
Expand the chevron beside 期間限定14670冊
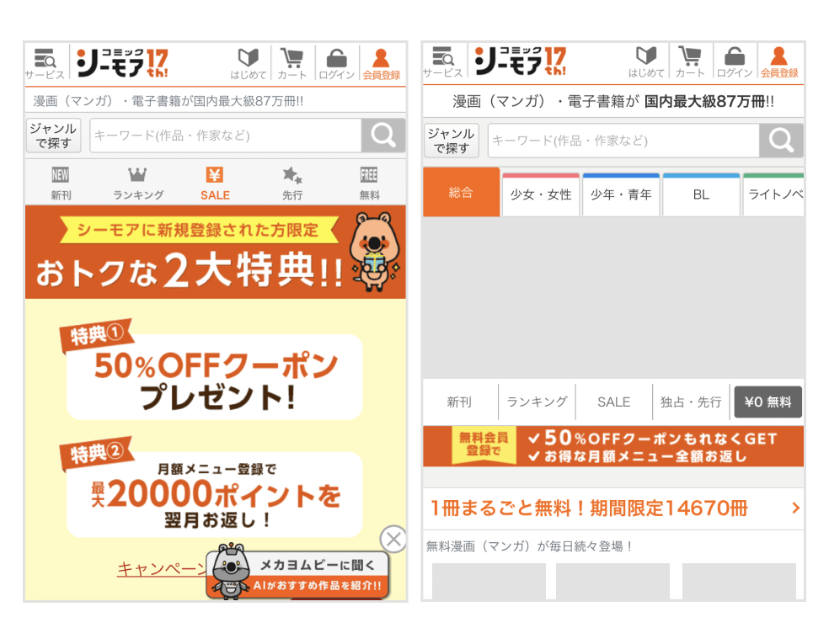[x=795, y=508]
